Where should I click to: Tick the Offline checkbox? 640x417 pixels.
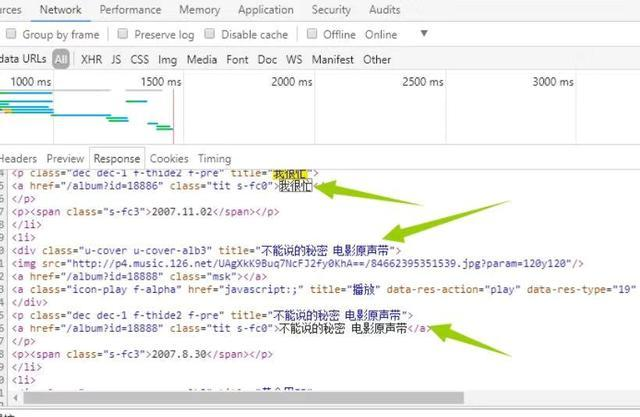pos(312,33)
